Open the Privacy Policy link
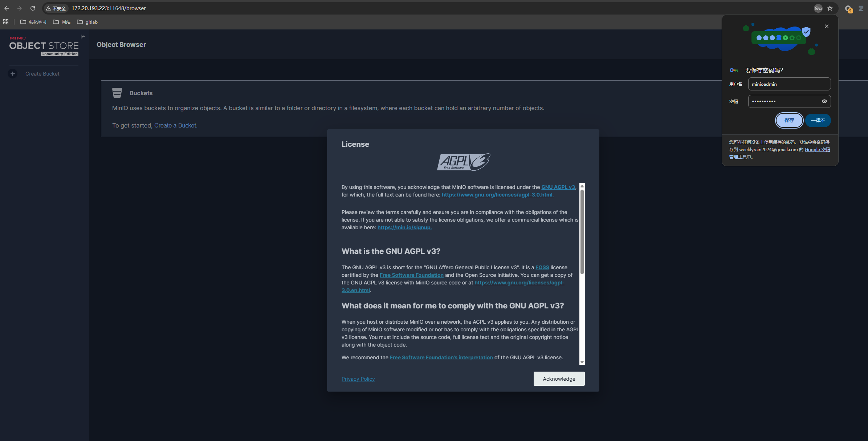Image resolution: width=868 pixels, height=441 pixels. click(x=358, y=379)
